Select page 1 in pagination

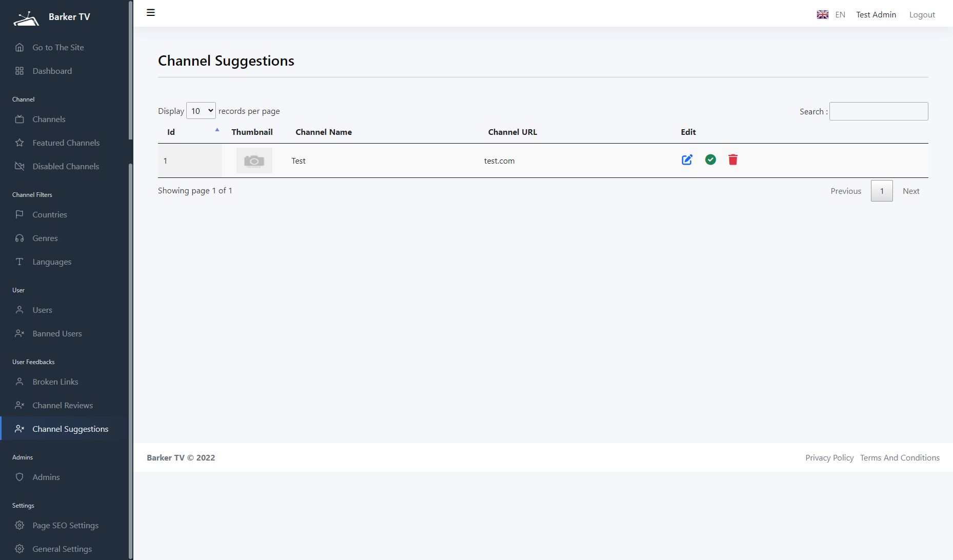pos(881,191)
